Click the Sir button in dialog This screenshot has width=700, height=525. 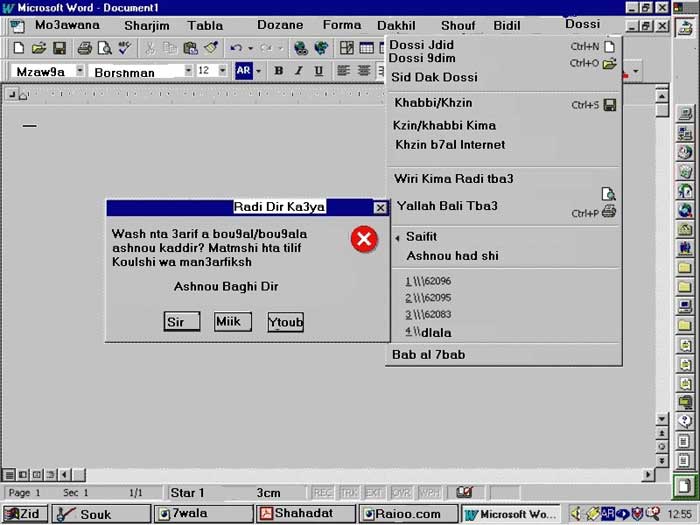click(182, 322)
